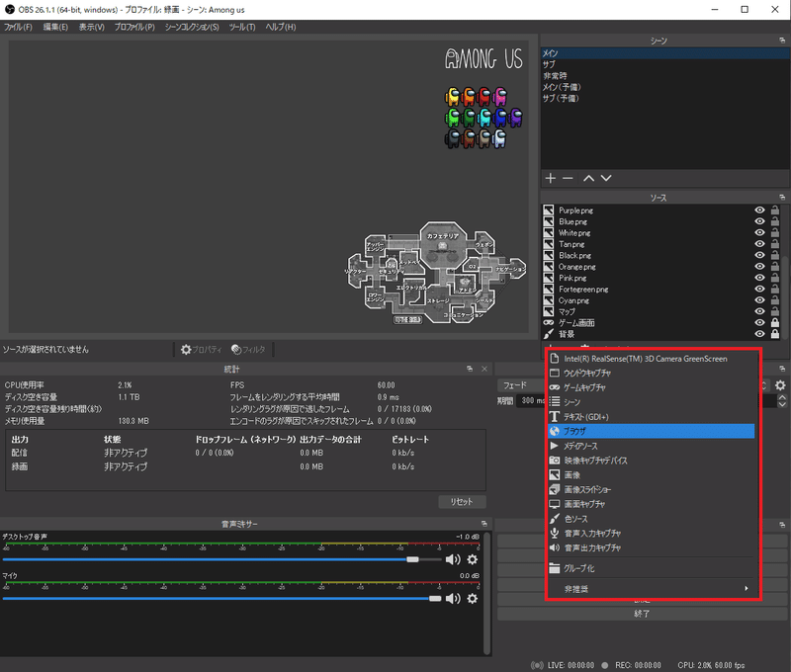Open the 編集(E) menu
The width and height of the screenshot is (791, 672).
[x=55, y=27]
